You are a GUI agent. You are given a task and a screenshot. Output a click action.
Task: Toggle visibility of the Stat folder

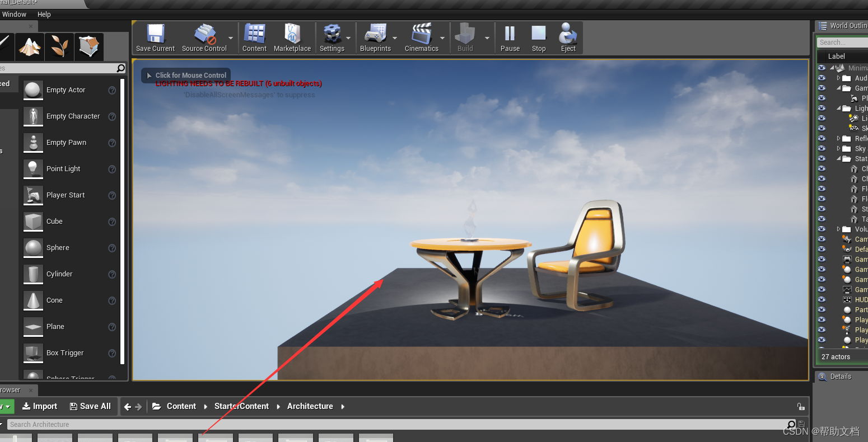tap(822, 159)
